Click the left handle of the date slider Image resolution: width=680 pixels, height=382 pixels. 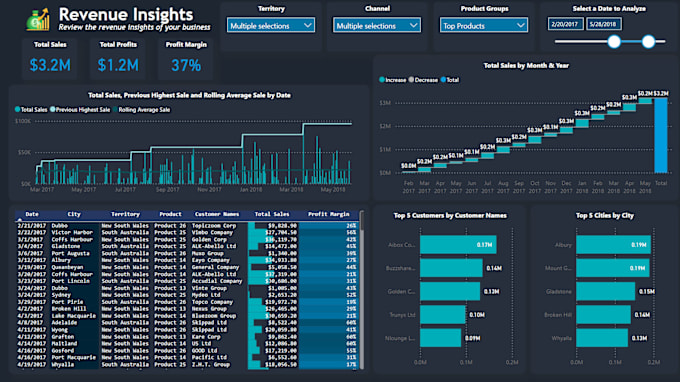[614, 42]
